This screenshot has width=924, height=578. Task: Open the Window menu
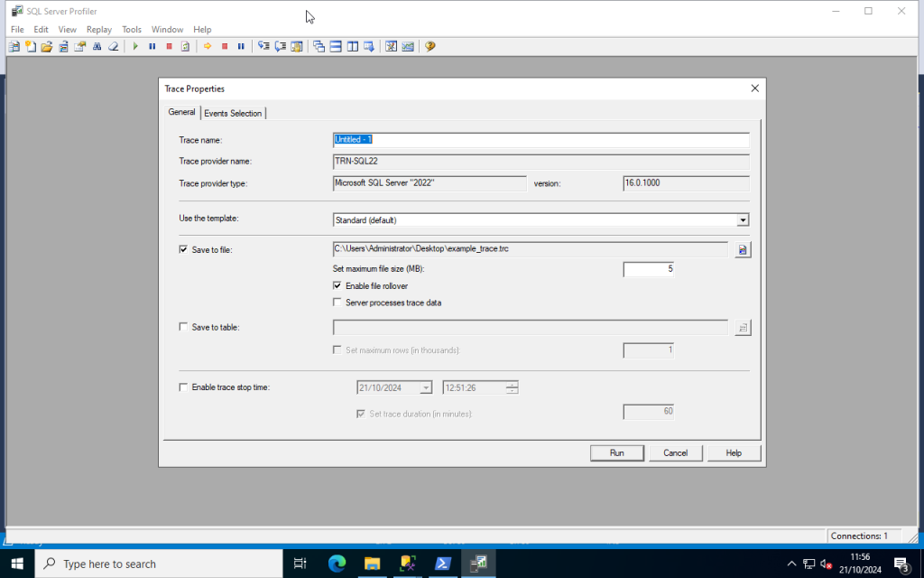click(x=167, y=30)
